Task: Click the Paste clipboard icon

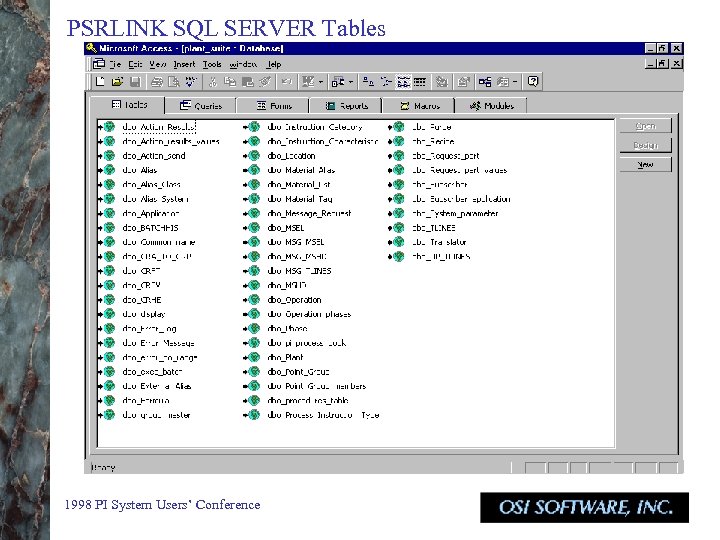Action: pos(248,82)
